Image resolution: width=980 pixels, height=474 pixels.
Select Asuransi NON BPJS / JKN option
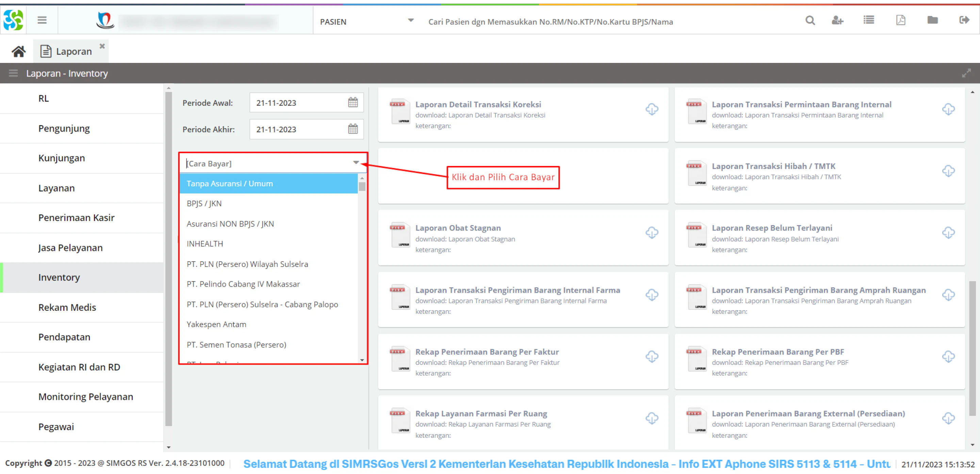[268, 224]
